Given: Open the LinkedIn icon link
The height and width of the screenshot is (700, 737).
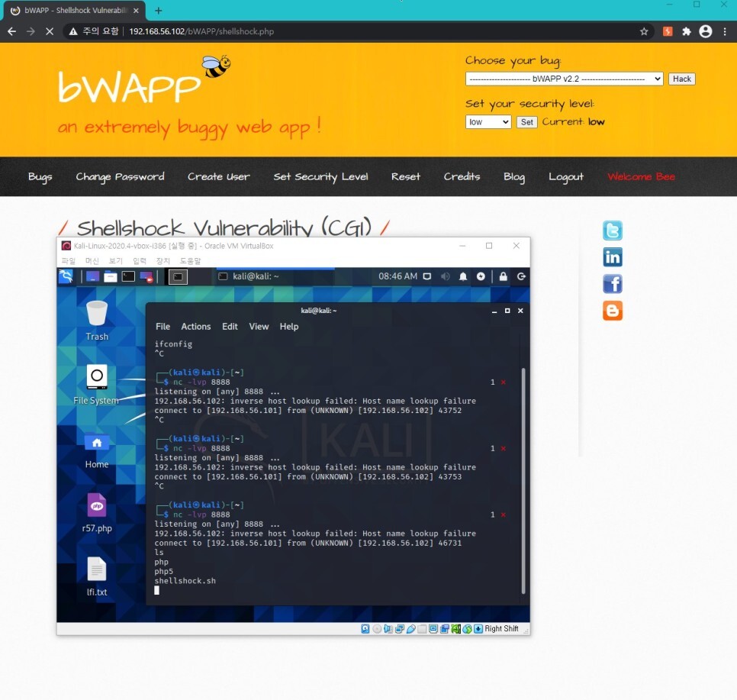Looking at the screenshot, I should pyautogui.click(x=613, y=256).
